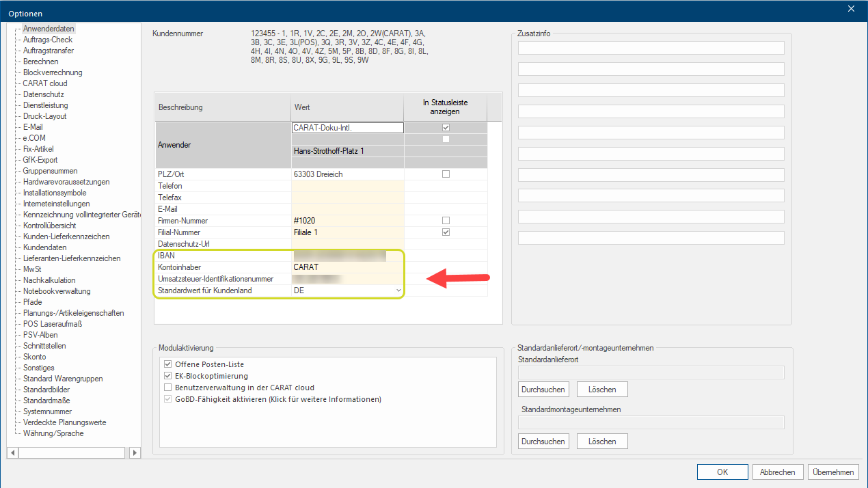Click the Telefon value field
This screenshot has width=868, height=488.
(347, 186)
